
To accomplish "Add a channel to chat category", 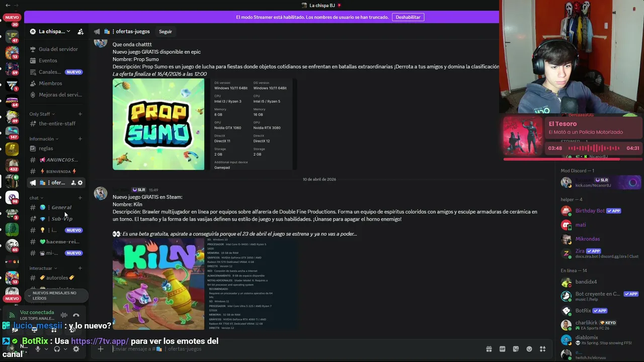I will click(80, 198).
